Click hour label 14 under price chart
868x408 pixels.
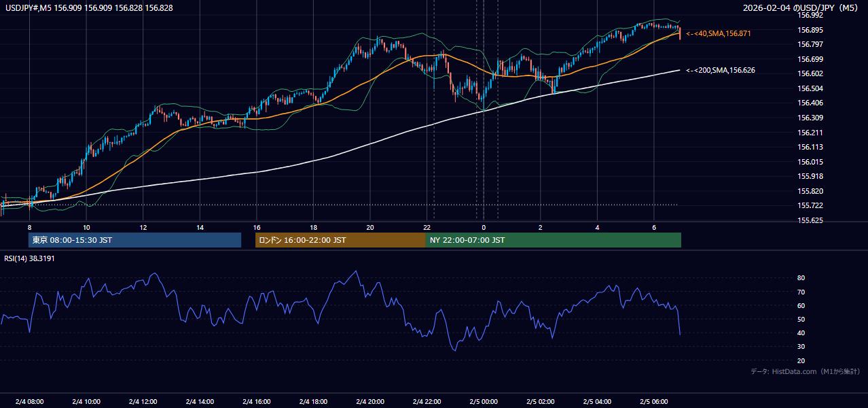[200, 227]
